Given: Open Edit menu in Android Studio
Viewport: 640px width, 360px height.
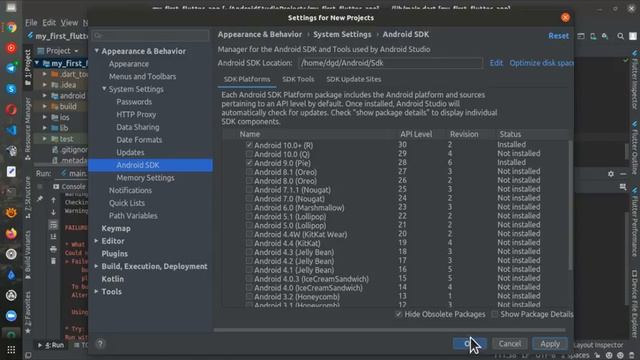Looking at the screenshot, I should 49,23.
